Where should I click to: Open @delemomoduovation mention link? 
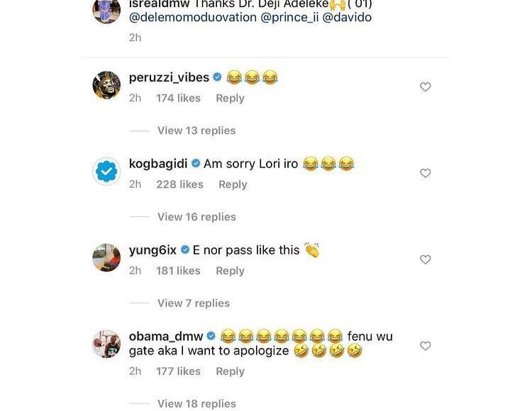click(193, 17)
